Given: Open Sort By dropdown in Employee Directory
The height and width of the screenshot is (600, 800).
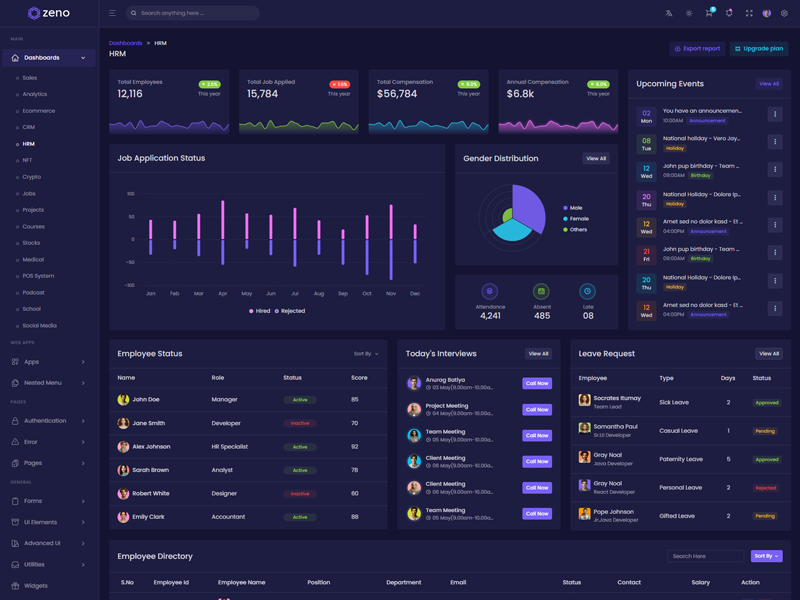Looking at the screenshot, I should tap(766, 556).
